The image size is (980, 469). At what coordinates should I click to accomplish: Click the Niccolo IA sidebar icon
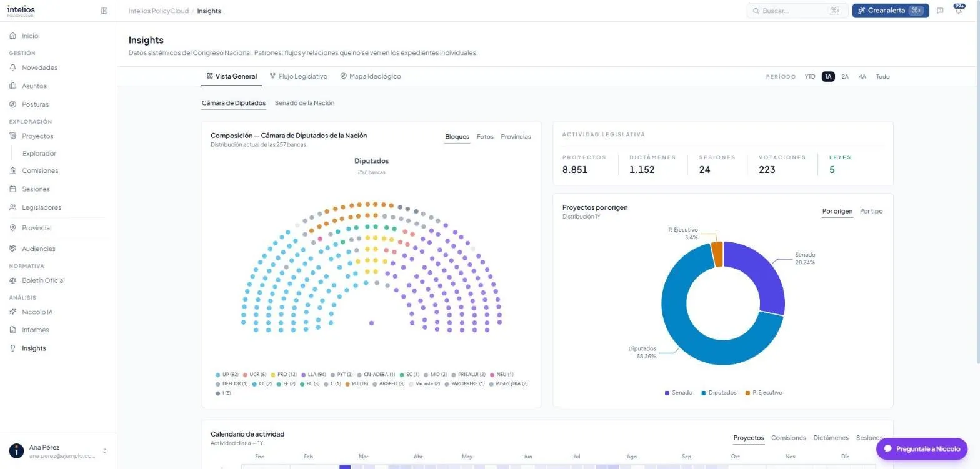tap(13, 312)
